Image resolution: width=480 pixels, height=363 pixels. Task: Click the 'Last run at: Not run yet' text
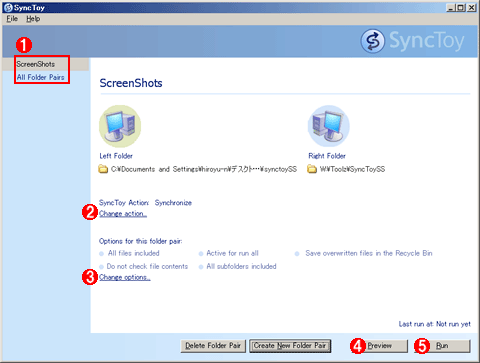[x=435, y=324]
